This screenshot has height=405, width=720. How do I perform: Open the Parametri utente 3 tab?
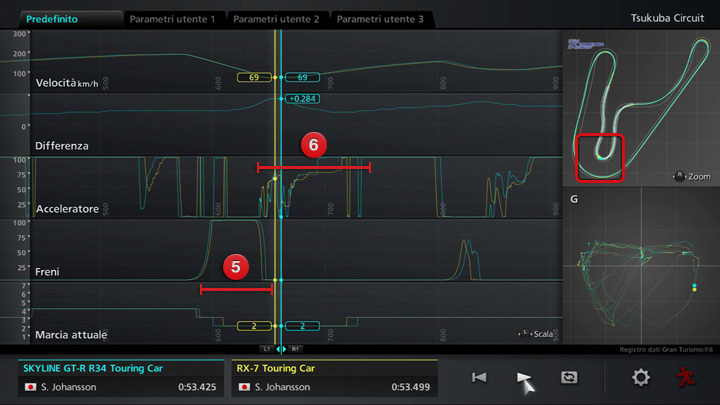pyautogui.click(x=381, y=19)
